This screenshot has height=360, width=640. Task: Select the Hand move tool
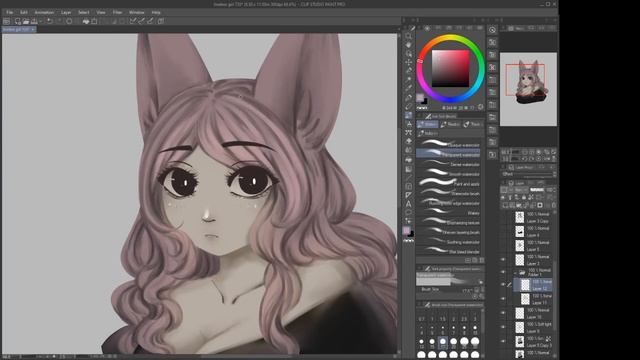click(409, 44)
